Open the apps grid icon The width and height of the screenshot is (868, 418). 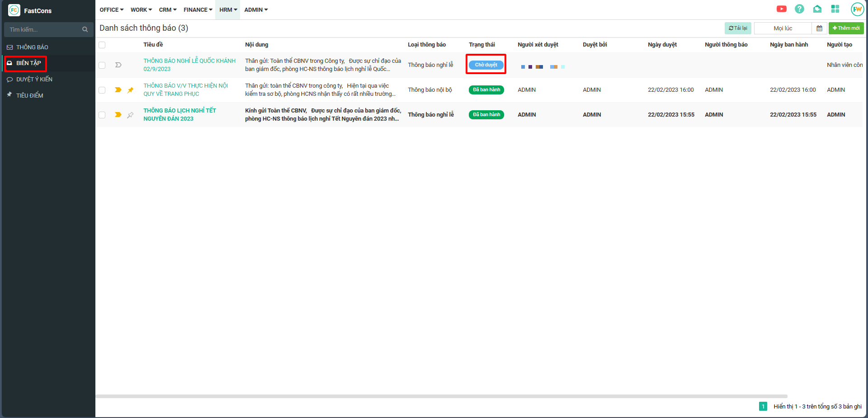(x=835, y=9)
